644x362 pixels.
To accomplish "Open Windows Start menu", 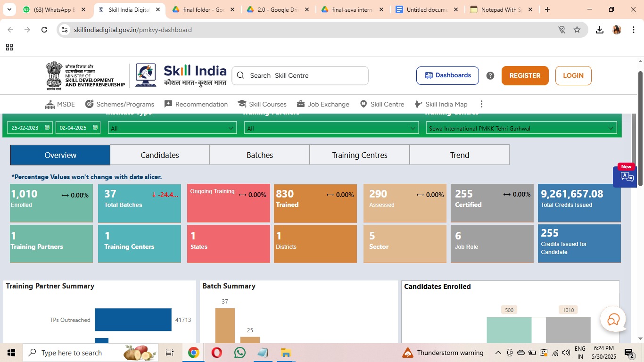I will click(11, 353).
